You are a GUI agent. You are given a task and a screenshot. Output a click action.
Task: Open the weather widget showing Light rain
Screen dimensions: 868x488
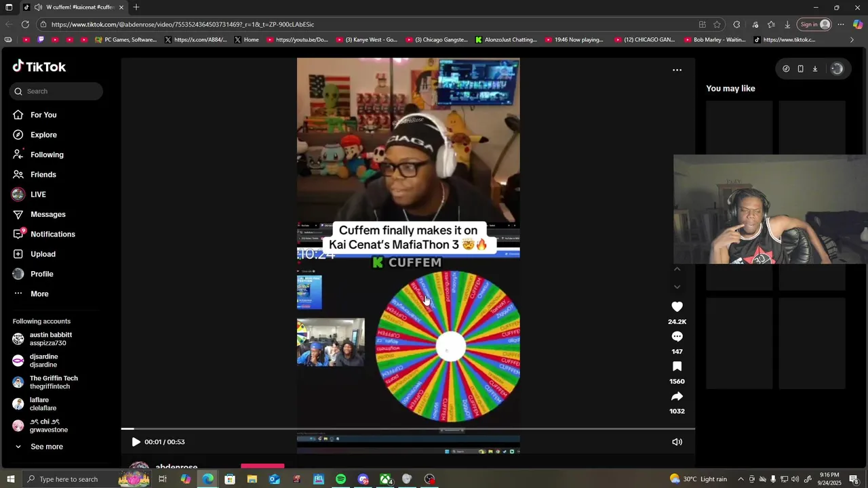coord(698,479)
